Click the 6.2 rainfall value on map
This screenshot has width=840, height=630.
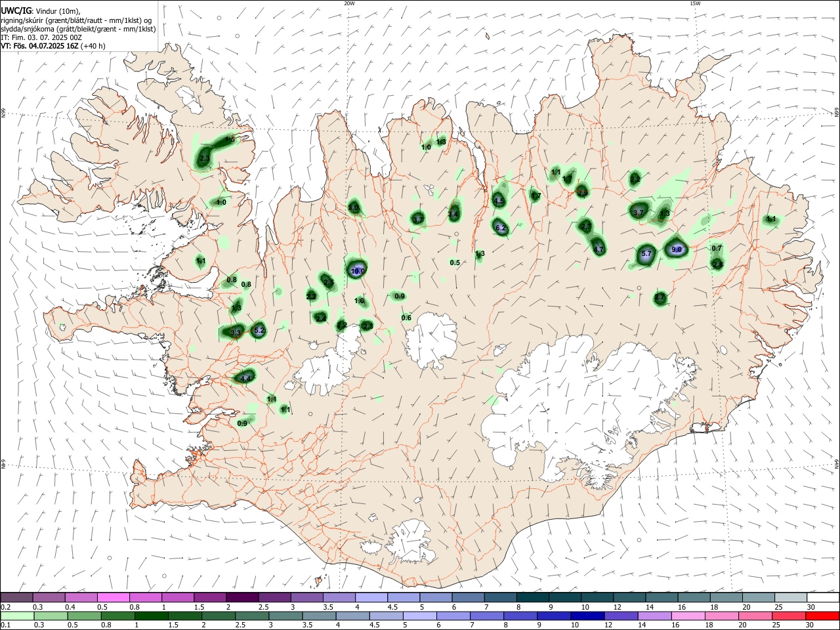point(501,228)
